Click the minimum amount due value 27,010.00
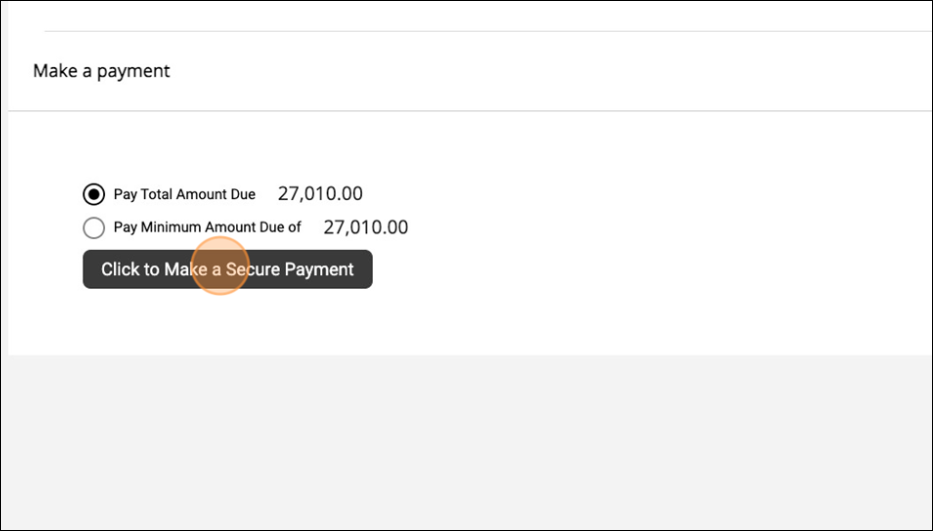Image resolution: width=933 pixels, height=531 pixels. pos(365,228)
